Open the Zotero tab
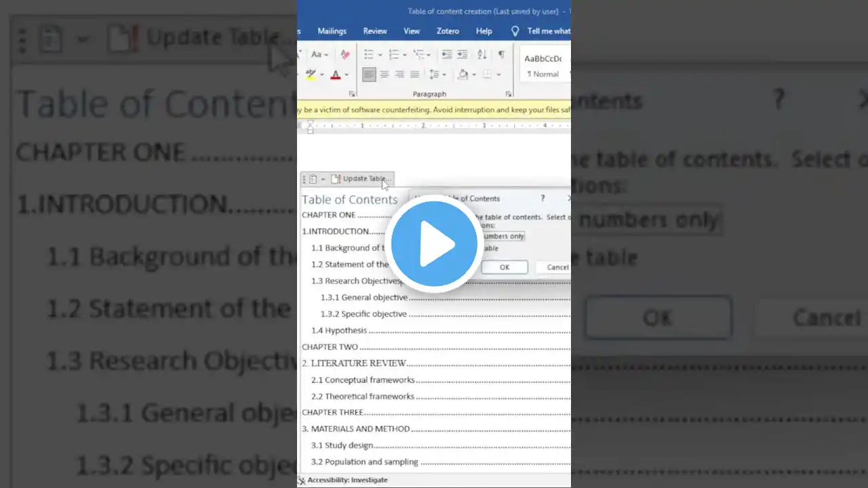The height and width of the screenshot is (488, 868). (x=448, y=31)
